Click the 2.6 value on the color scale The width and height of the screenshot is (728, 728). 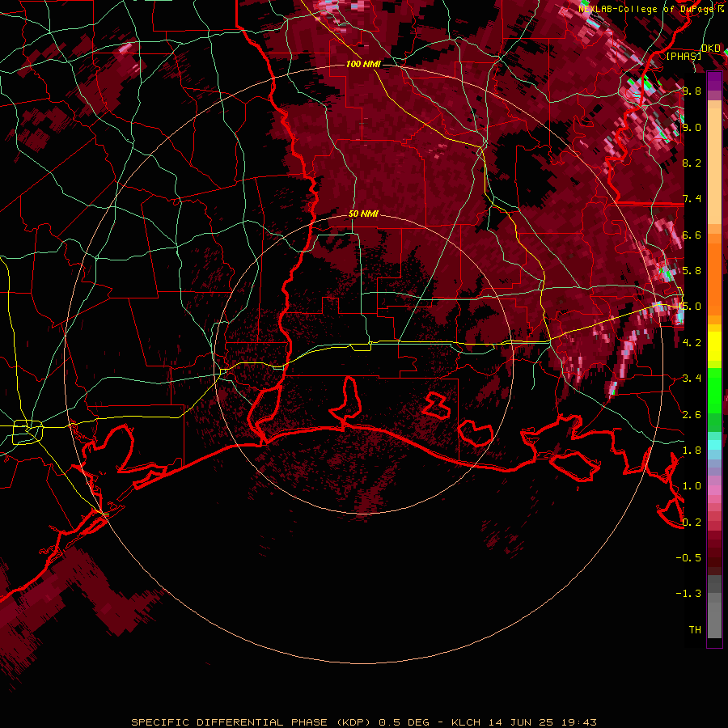692,415
